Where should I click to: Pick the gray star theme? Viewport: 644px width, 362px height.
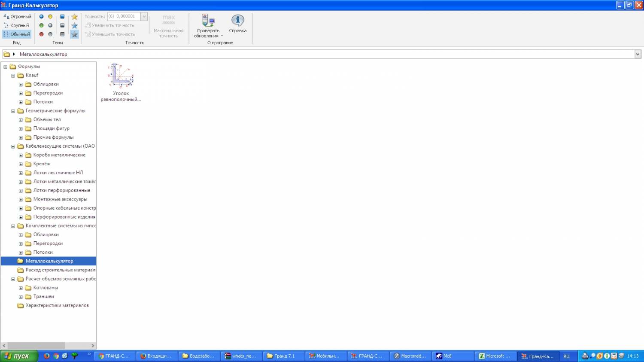click(75, 34)
